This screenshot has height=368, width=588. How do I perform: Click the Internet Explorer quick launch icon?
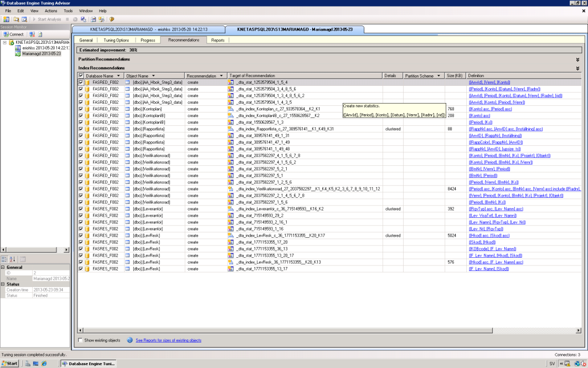click(44, 364)
